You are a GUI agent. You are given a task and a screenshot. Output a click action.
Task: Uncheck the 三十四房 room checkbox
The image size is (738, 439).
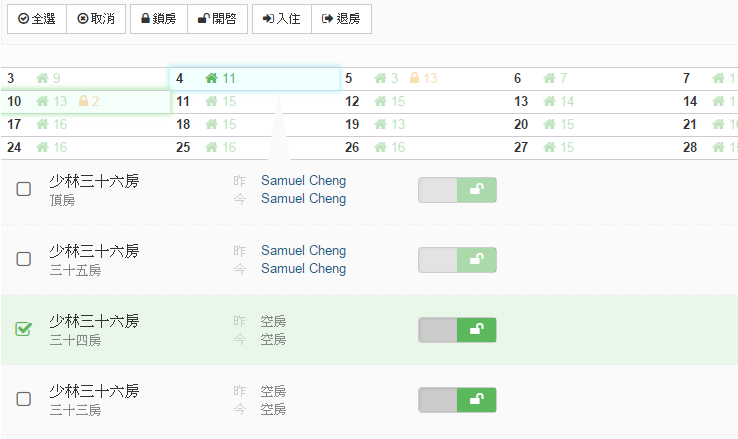click(x=24, y=329)
